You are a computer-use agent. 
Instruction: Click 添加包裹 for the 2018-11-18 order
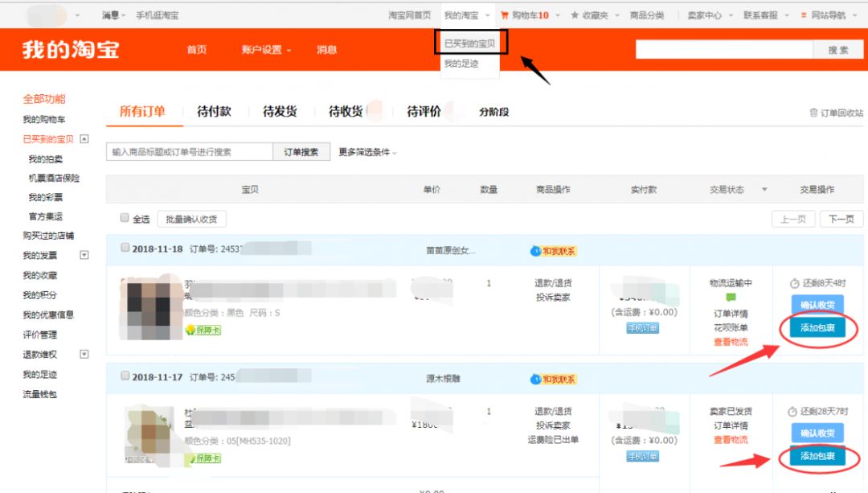click(817, 327)
